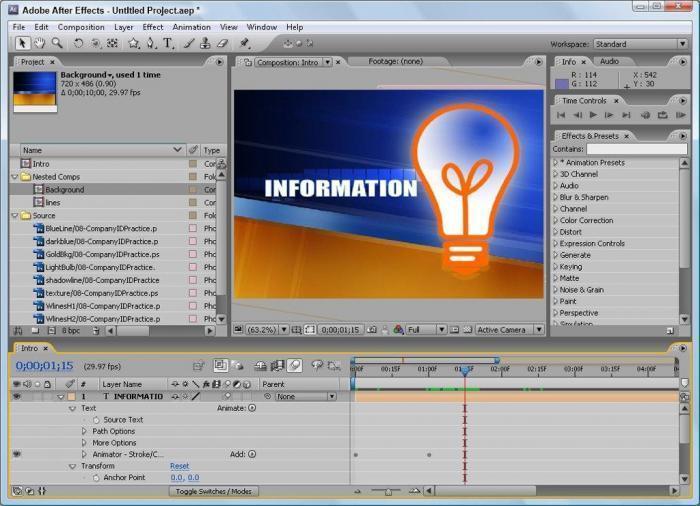Expand the Animation Presets category
This screenshot has width=700, height=506.
pos(556,163)
